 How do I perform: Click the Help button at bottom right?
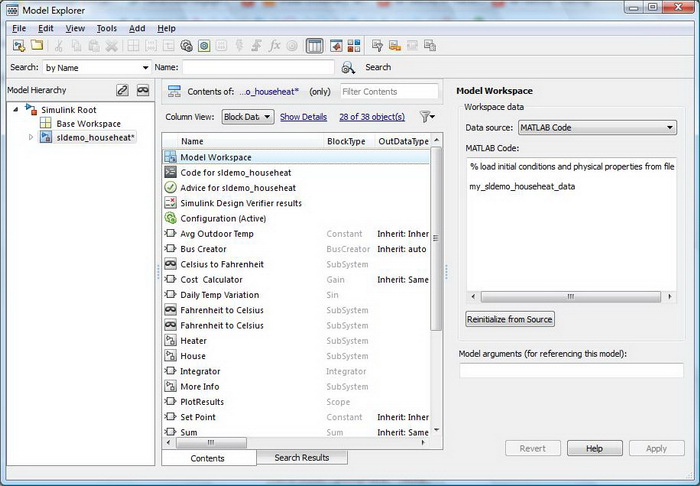[x=595, y=449]
